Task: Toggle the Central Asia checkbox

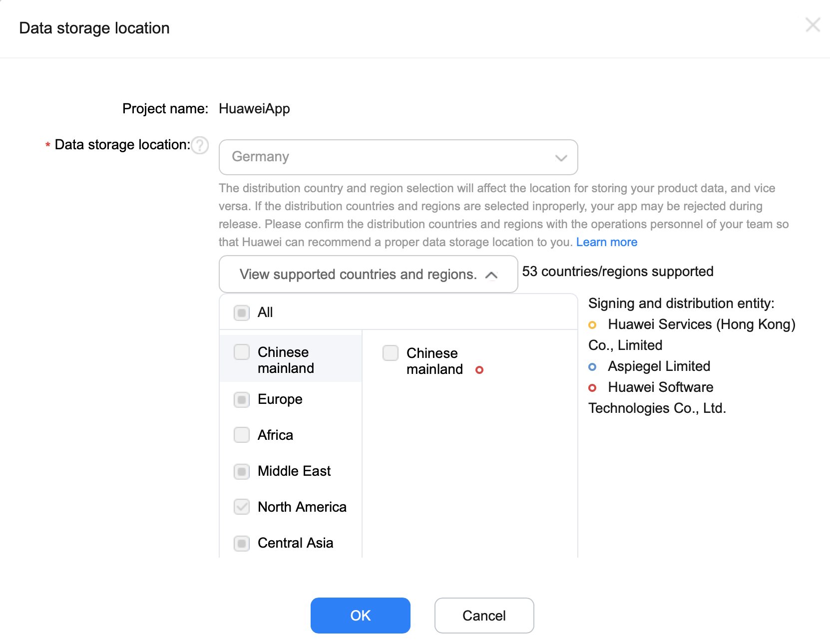Action: coord(242,543)
